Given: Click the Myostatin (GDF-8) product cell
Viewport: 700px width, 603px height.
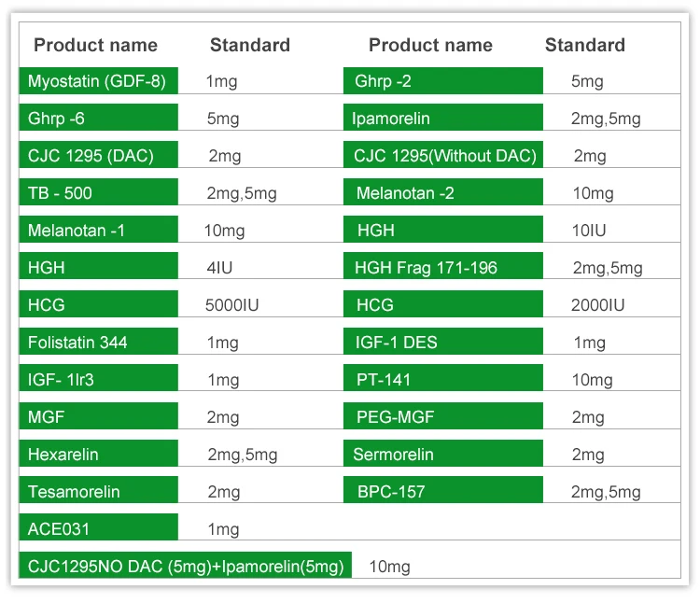Looking at the screenshot, I should 97,81.
